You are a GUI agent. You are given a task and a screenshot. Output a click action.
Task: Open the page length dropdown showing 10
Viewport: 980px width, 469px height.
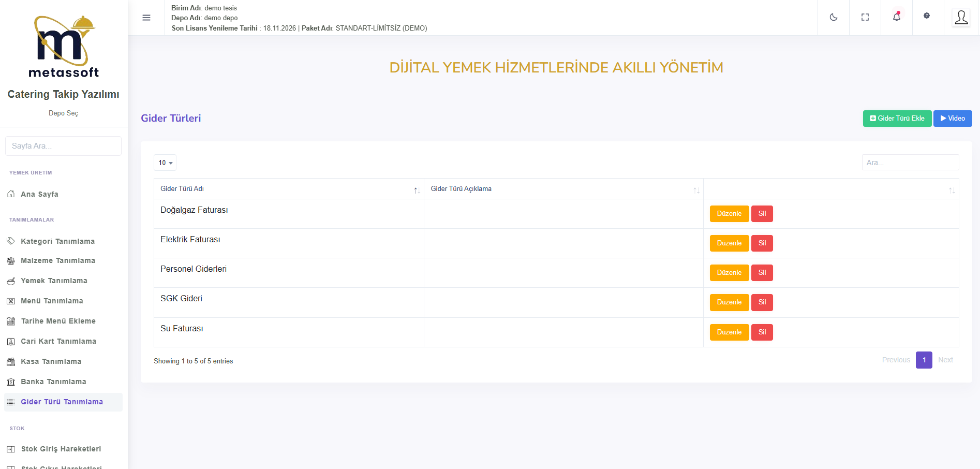pyautogui.click(x=165, y=163)
